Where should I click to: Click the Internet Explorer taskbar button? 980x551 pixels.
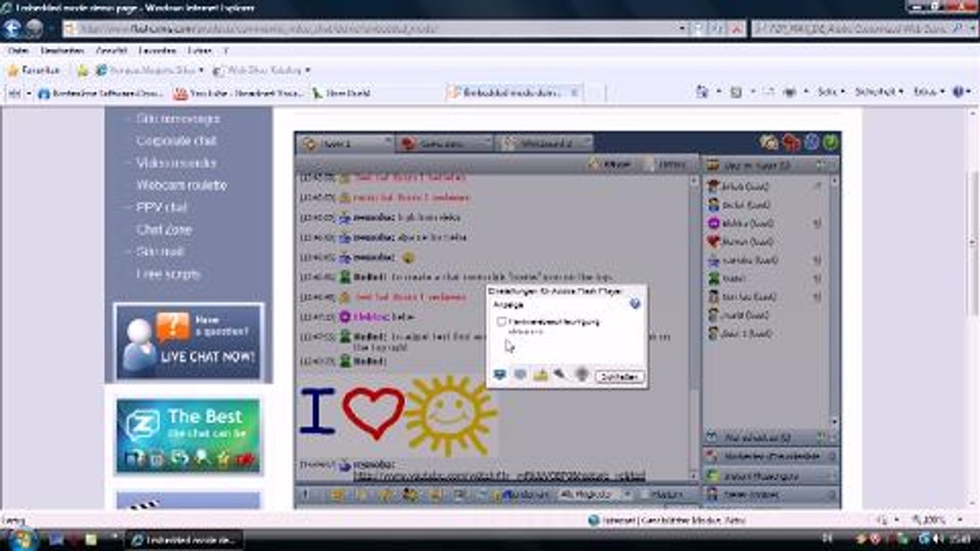coord(184,540)
